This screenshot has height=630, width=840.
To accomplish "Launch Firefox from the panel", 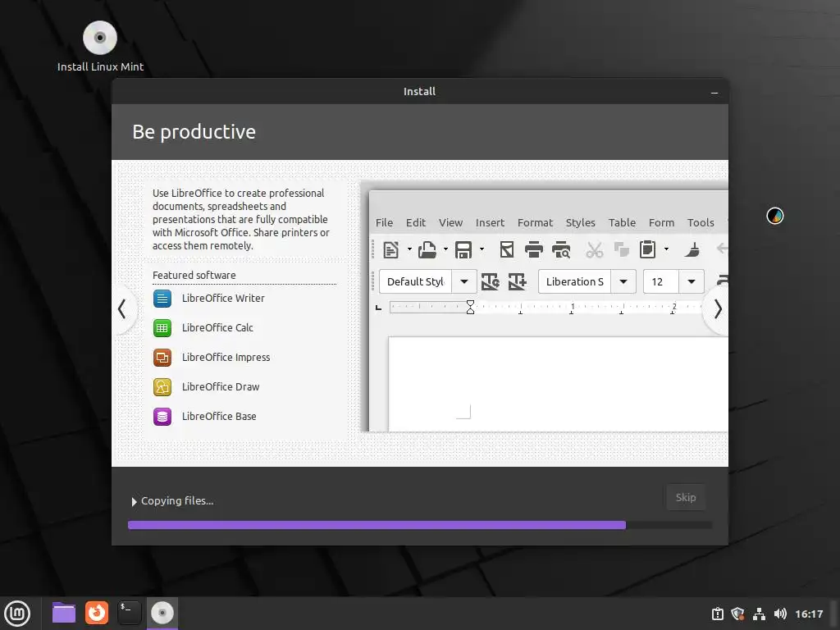I will click(97, 613).
